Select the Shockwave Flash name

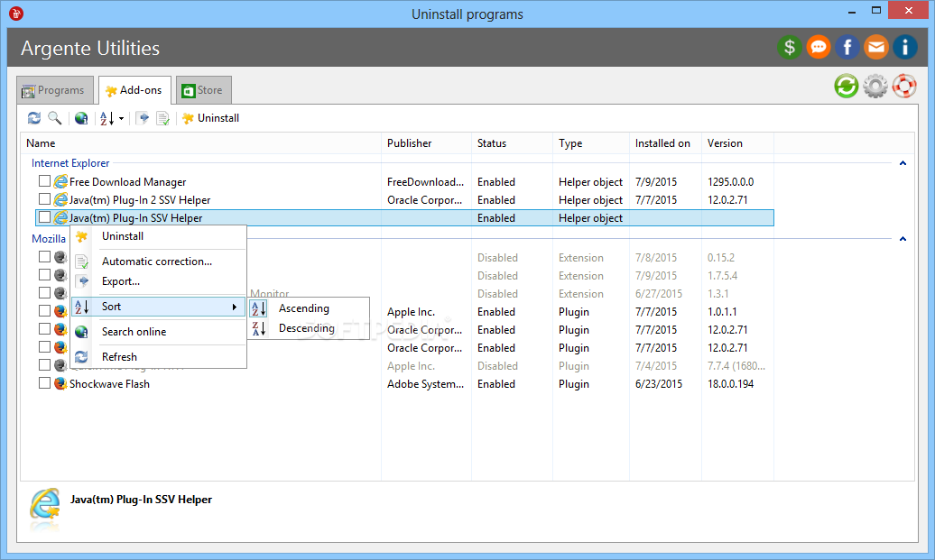[x=110, y=383]
